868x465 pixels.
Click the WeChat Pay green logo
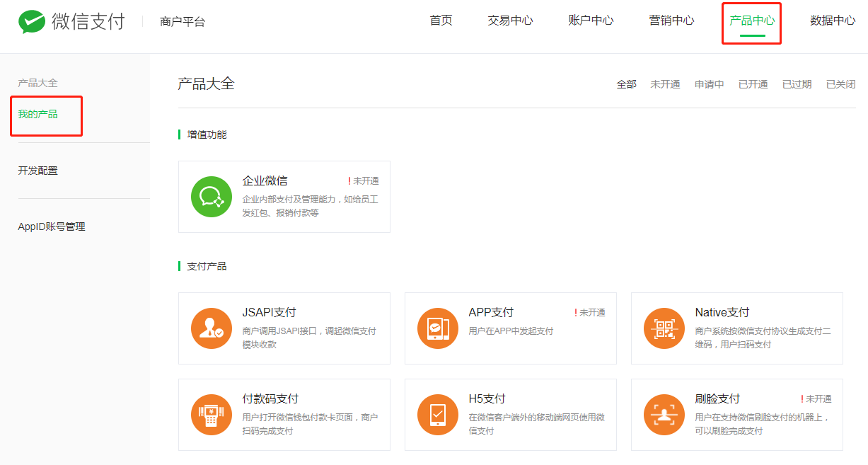coord(31,22)
